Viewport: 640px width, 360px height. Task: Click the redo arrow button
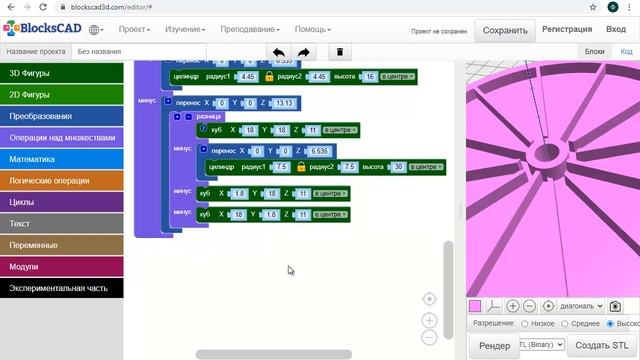pos(304,52)
